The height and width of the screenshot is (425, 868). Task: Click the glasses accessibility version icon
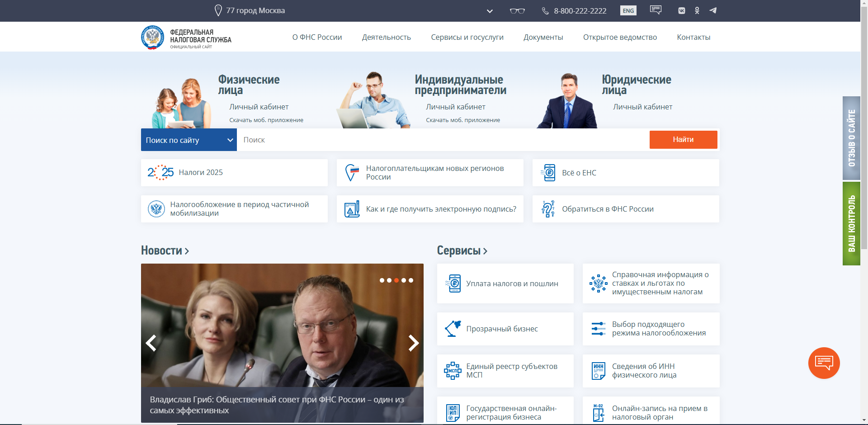point(517,11)
